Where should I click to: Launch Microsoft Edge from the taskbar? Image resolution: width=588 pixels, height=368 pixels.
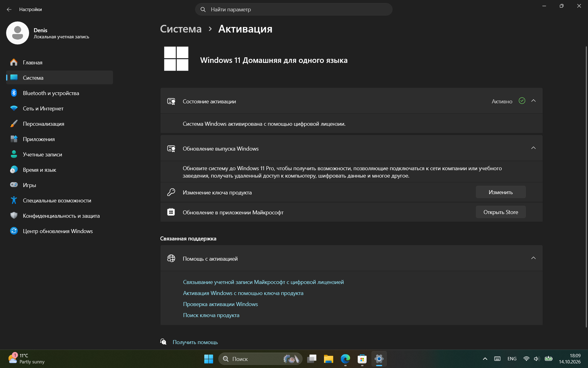(345, 359)
